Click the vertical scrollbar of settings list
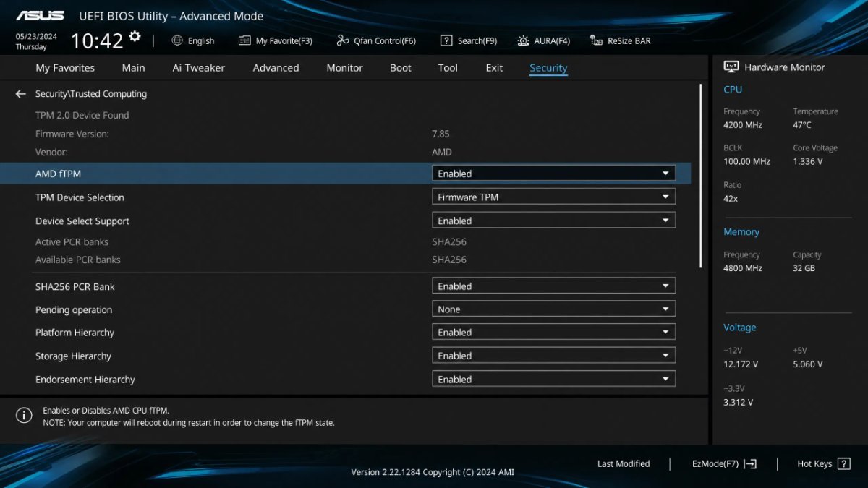868x488 pixels. (x=700, y=176)
